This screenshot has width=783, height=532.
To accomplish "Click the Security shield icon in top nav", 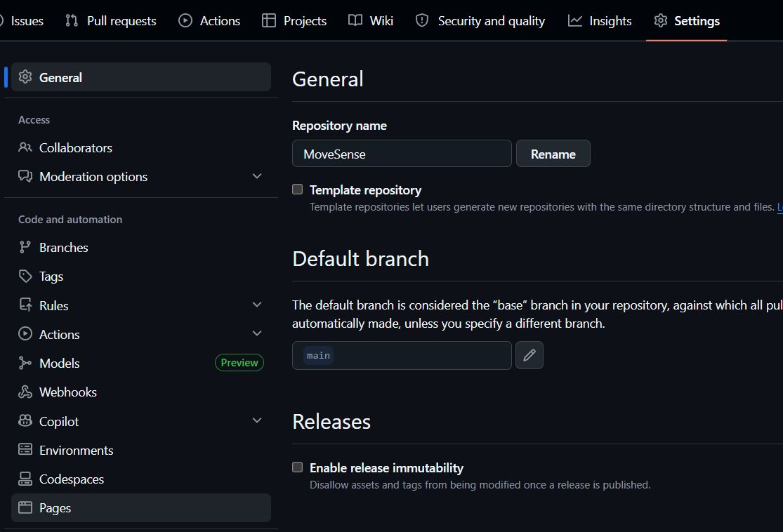I will [x=422, y=20].
